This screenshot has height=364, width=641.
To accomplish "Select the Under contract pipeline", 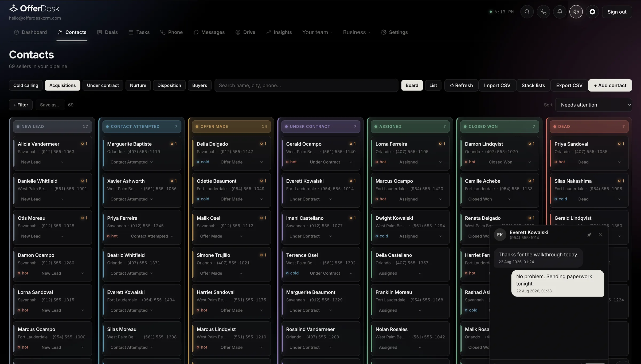I will coord(103,85).
